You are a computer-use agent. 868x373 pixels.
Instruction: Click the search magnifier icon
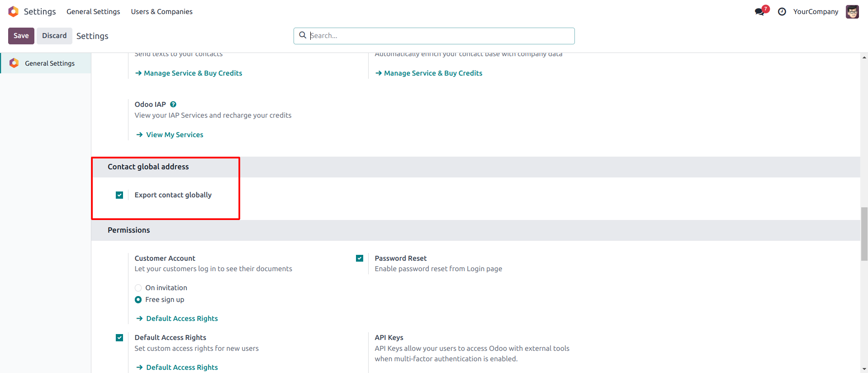[x=303, y=35]
